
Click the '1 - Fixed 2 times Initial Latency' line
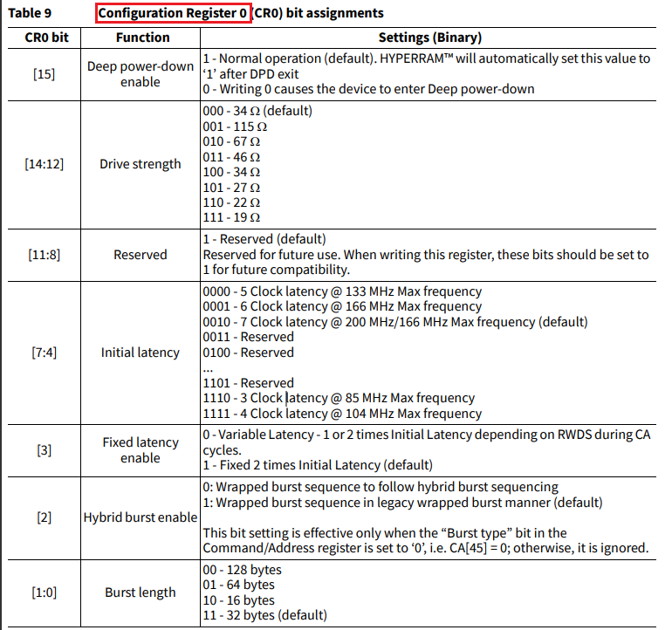click(x=318, y=465)
